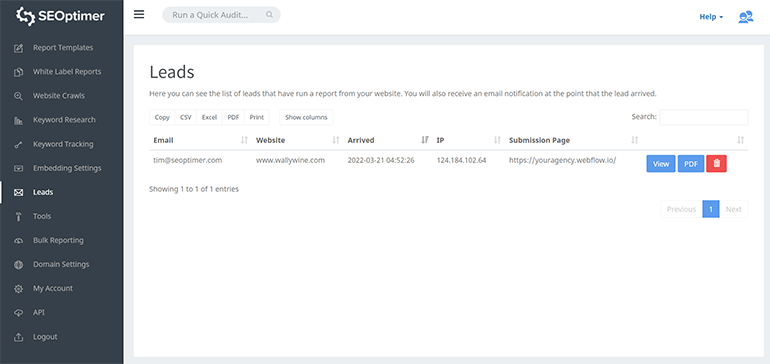Open API page

click(x=39, y=312)
